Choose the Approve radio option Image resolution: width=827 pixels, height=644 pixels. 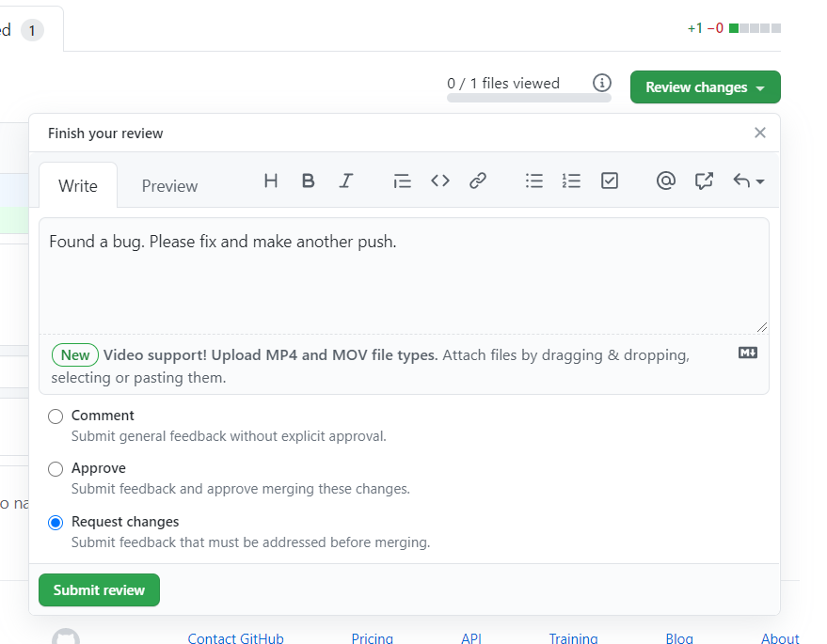(56, 468)
